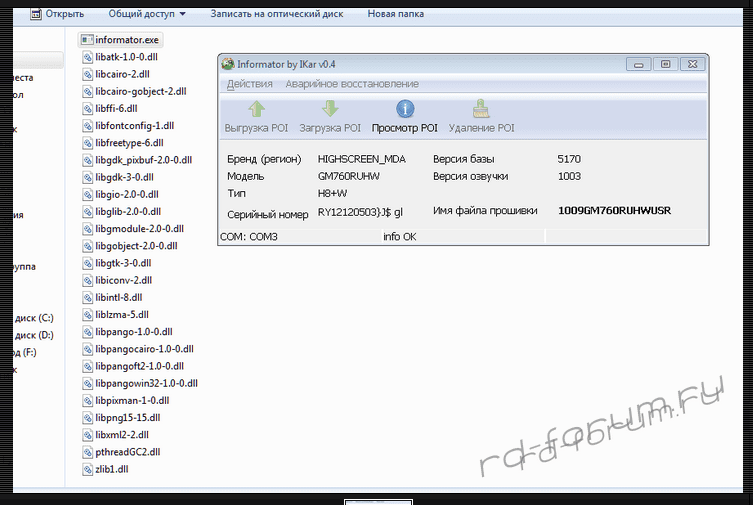753x505 pixels.
Task: Select the libxml2-2.dll file
Action: 121,435
